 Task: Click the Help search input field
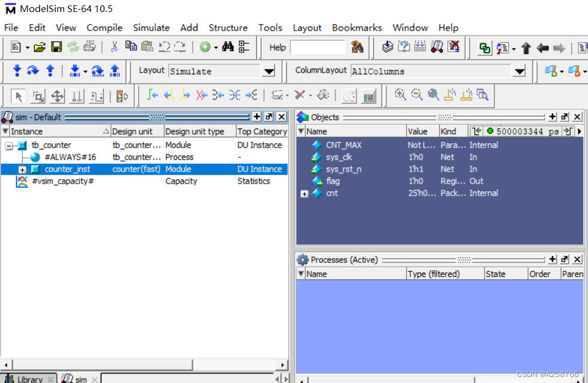pyautogui.click(x=317, y=47)
